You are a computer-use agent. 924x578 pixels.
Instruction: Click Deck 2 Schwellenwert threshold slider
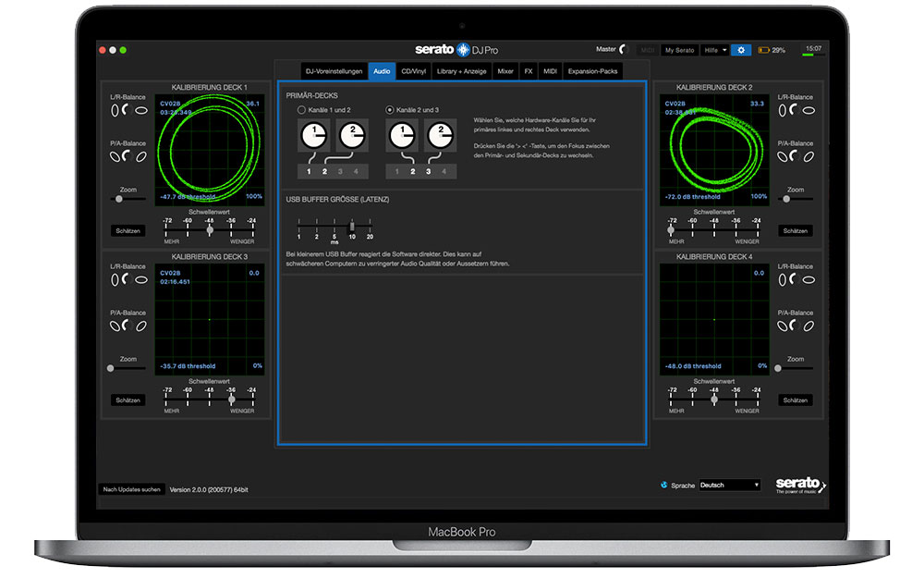pos(713,230)
